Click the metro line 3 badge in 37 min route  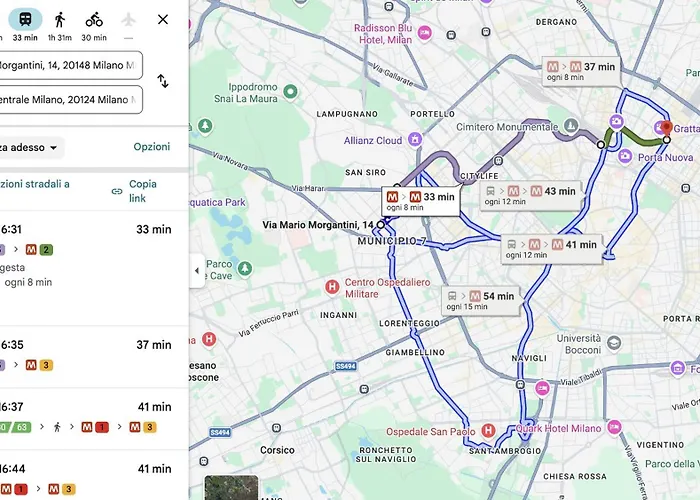46,365
